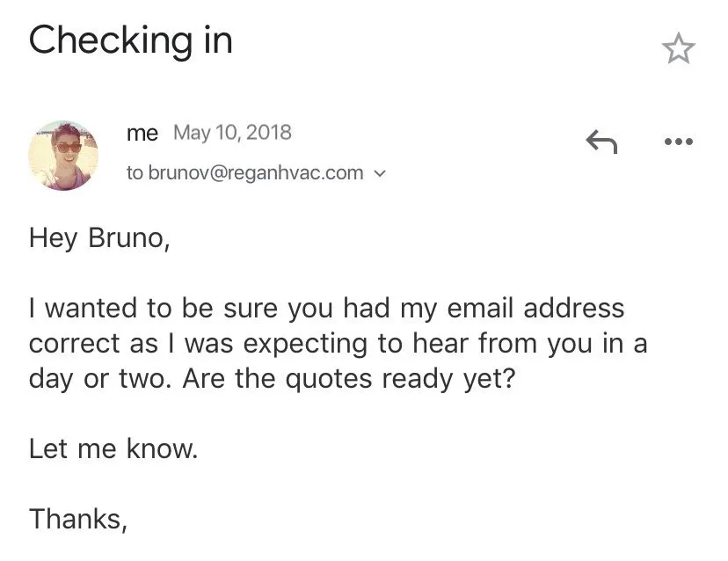
Task: Click the "Let me know." line
Action: 113,448
